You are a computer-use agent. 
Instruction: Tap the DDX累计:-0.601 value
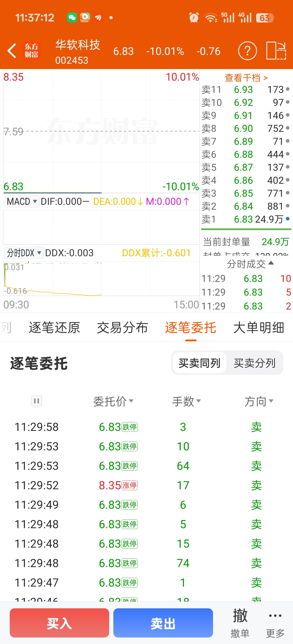click(156, 253)
